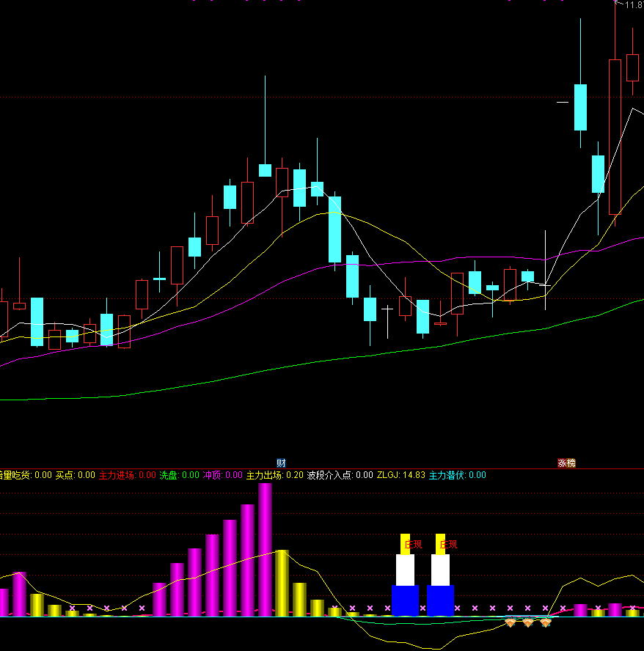This screenshot has width=644, height=651.
Task: Select the tallest magenta indicator bar
Action: tap(265, 550)
